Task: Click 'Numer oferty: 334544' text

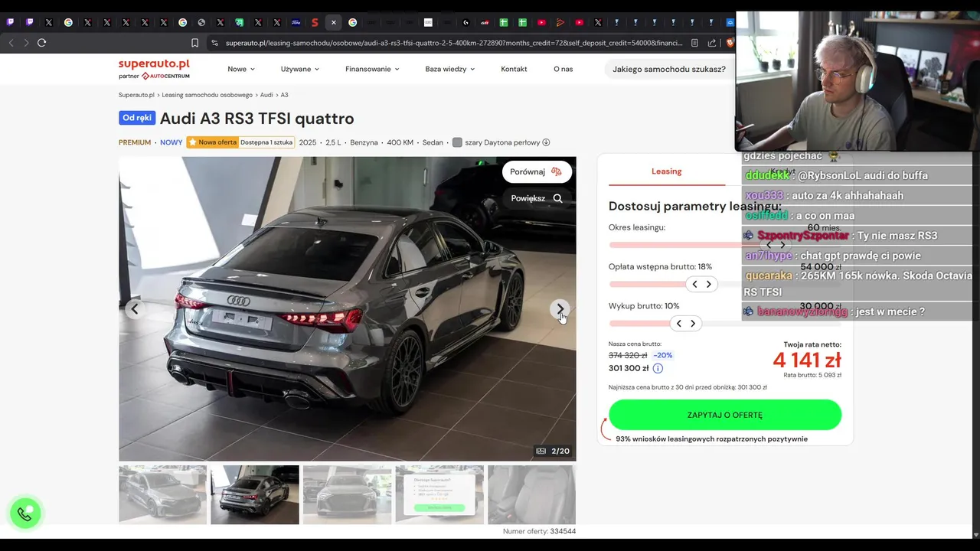Action: point(539,531)
